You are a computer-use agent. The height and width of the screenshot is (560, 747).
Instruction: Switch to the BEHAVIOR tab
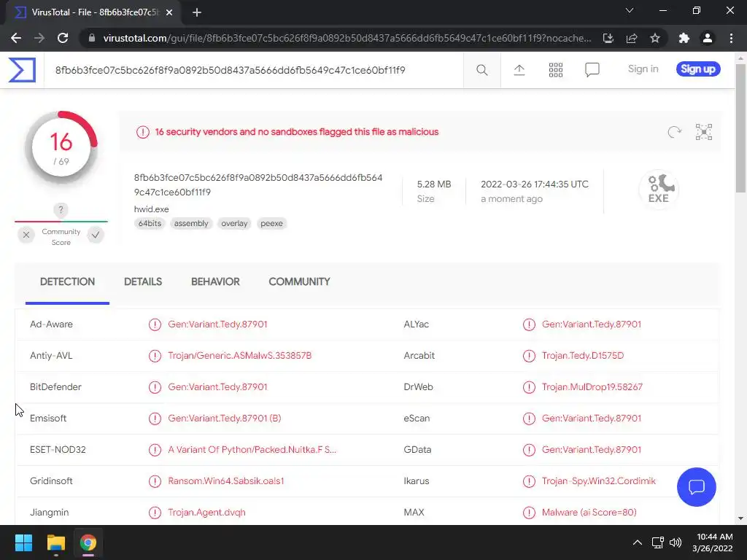[215, 281]
